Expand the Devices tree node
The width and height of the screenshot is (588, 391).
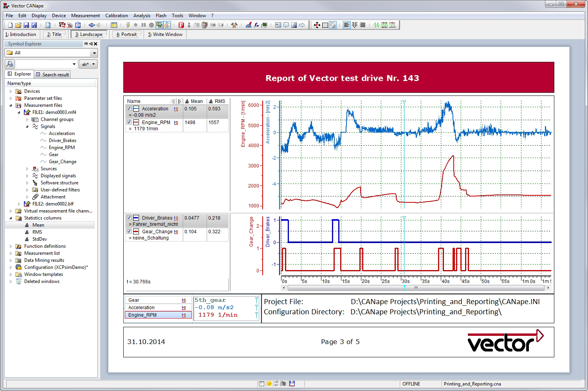tap(11, 91)
